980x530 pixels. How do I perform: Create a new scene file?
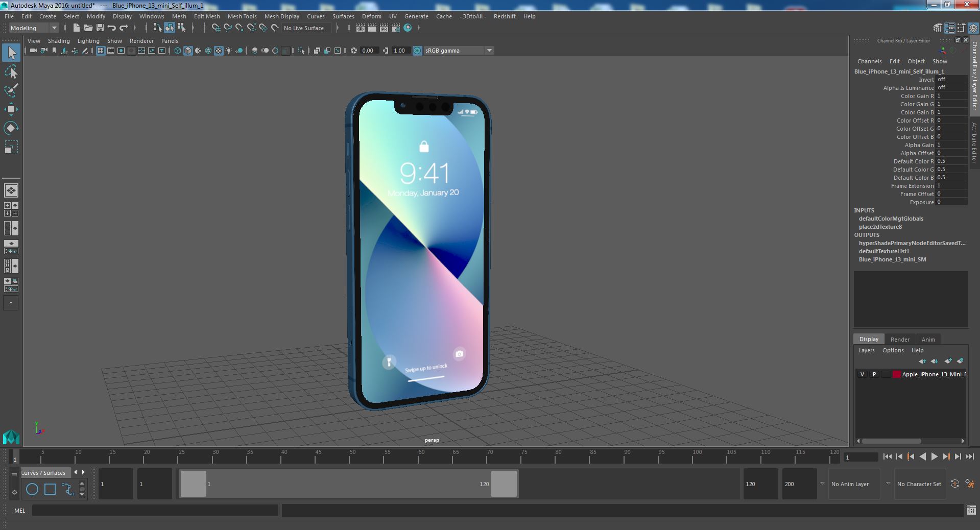pyautogui.click(x=77, y=28)
